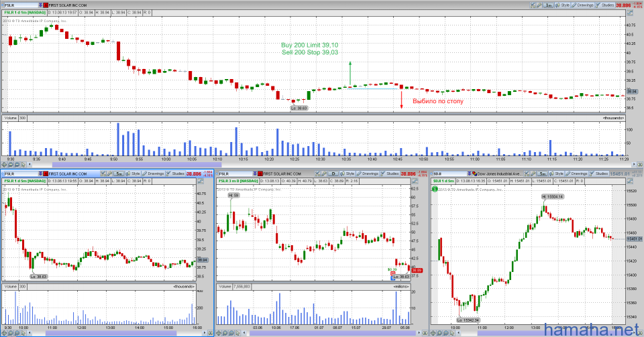
Task: Click the share/scissors icon left of the 1m button
Action: click(533, 5)
